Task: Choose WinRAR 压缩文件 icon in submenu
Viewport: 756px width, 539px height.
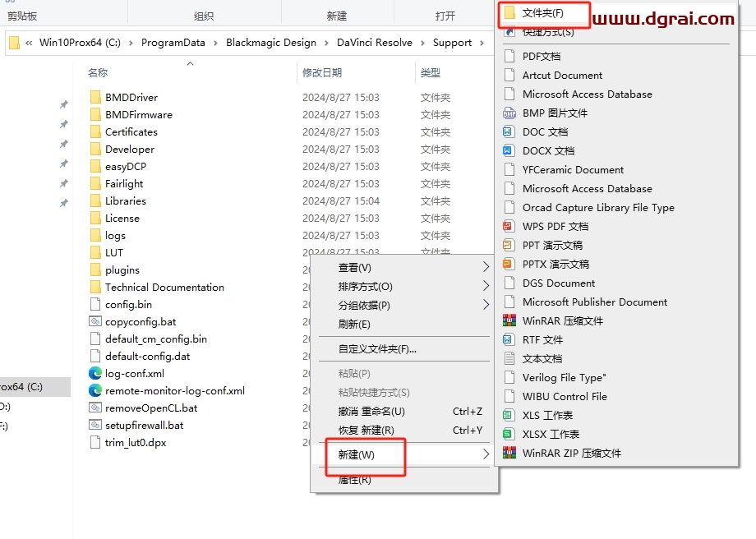Action: tap(509, 321)
